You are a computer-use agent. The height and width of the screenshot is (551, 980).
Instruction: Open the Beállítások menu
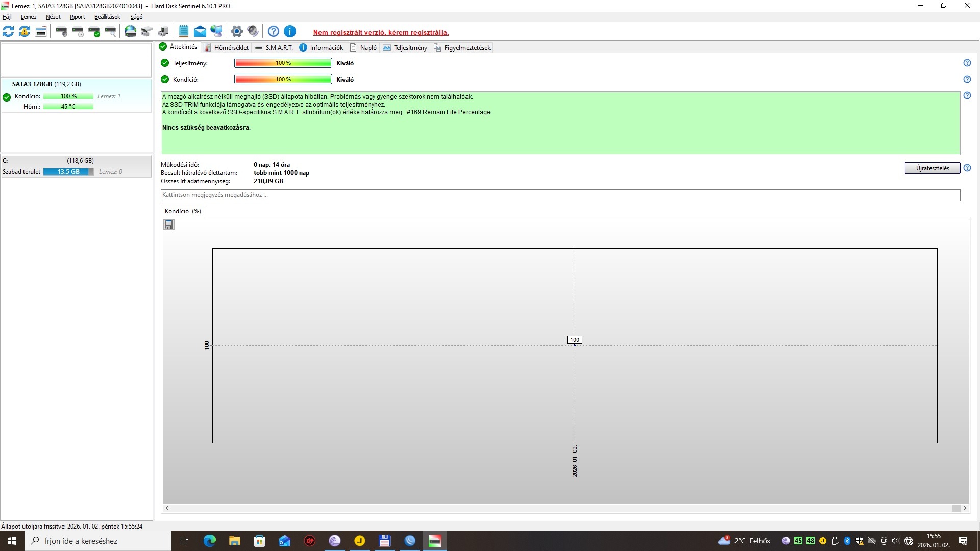107,17
